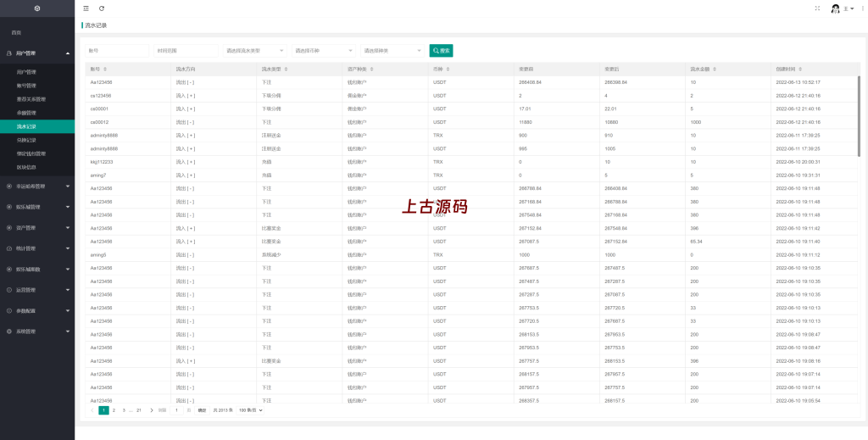The height and width of the screenshot is (440, 868).
Task: Click account cell kkjj112233
Action: point(102,162)
